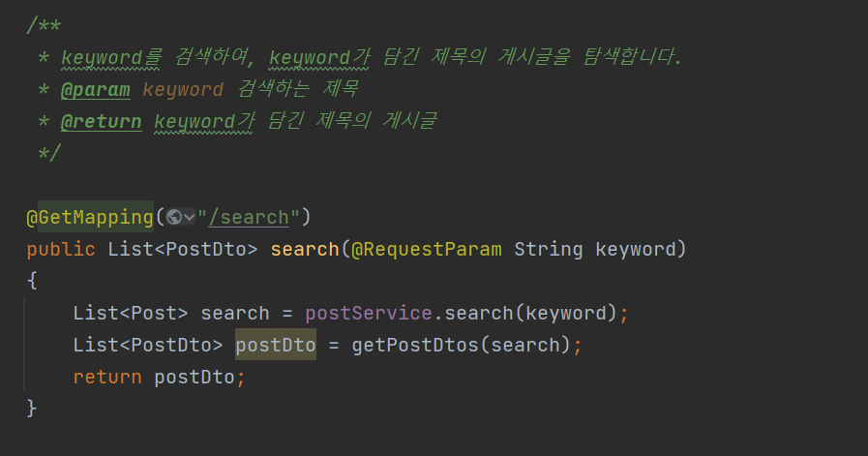Click the public keyword

coord(61,250)
